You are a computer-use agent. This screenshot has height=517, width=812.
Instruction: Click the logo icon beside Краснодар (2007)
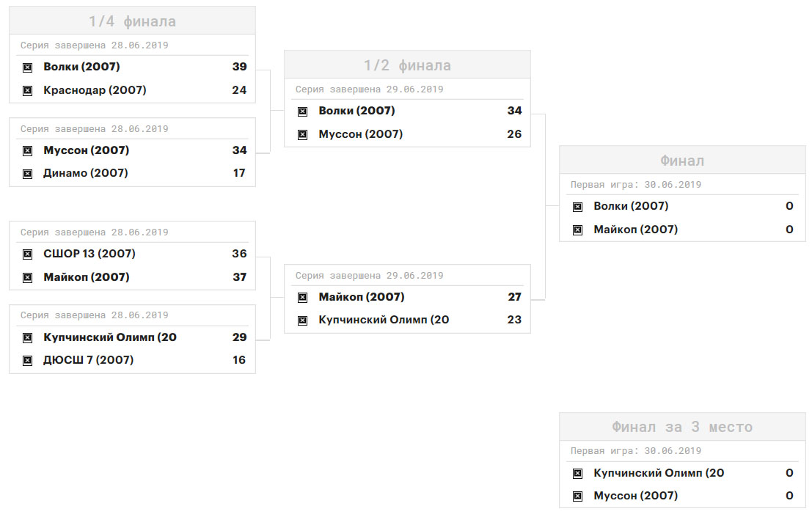tap(27, 90)
